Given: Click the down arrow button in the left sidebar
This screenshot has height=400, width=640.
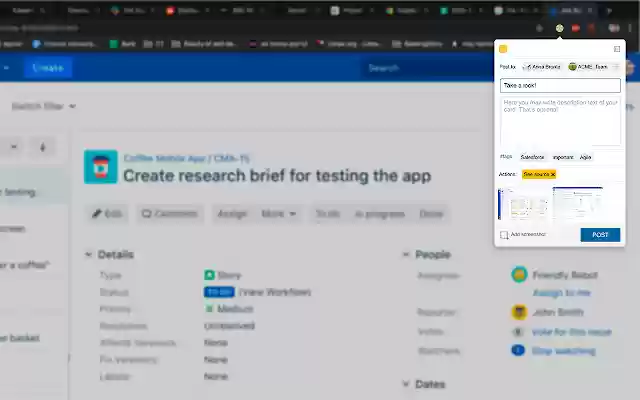Looking at the screenshot, I should tap(42, 147).
